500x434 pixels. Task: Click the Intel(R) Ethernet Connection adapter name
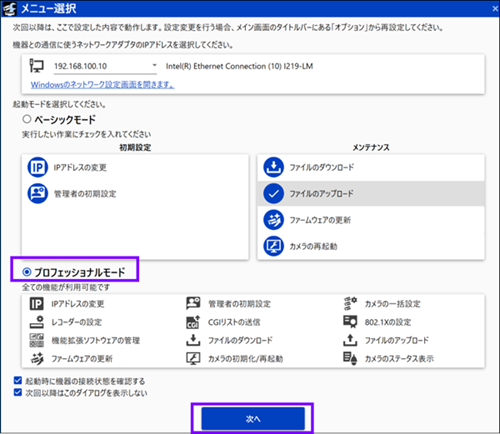click(239, 66)
